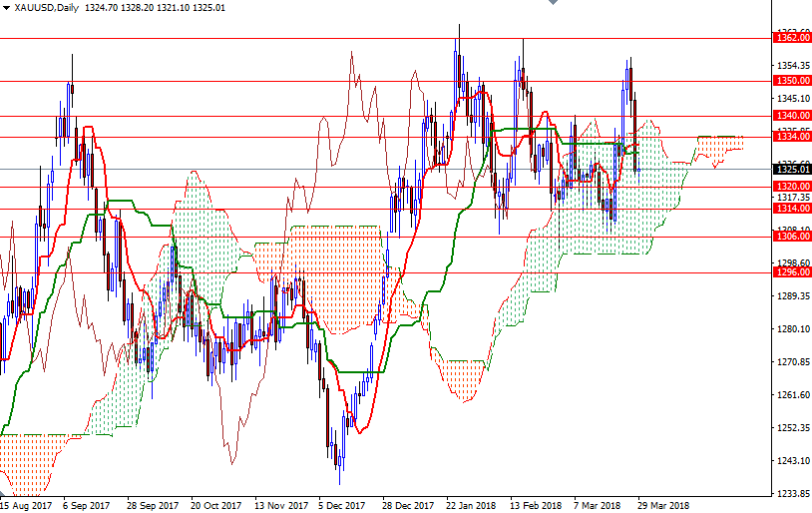
Task: Click the grey chart shift triangle marker at top
Action: [554, 4]
